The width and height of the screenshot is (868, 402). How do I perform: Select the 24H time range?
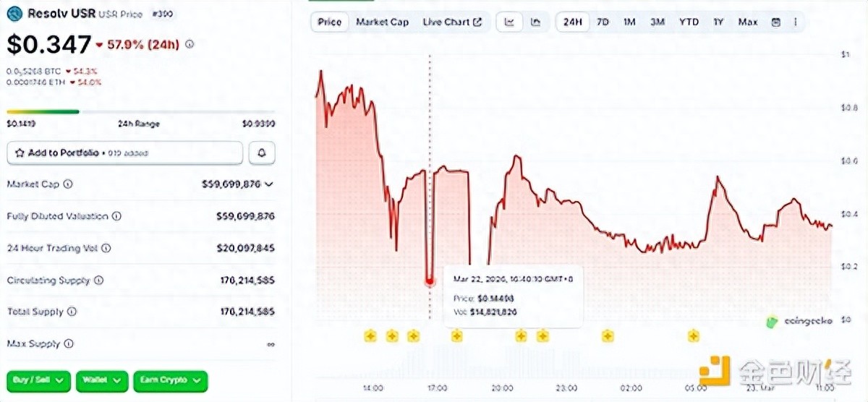coord(572,22)
